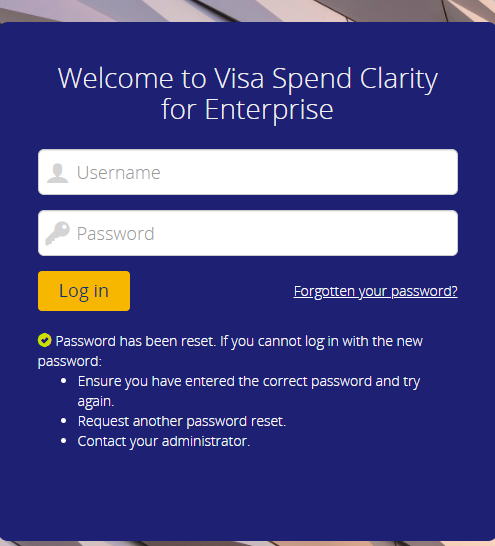The height and width of the screenshot is (546, 495).
Task: Click the bullet dot beside 'Contact your administrator'
Action: pos(63,441)
